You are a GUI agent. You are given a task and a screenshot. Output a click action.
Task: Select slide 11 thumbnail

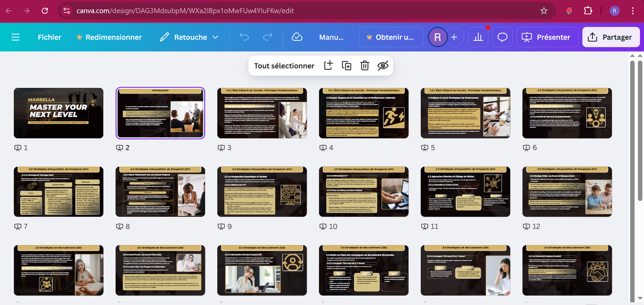click(466, 192)
